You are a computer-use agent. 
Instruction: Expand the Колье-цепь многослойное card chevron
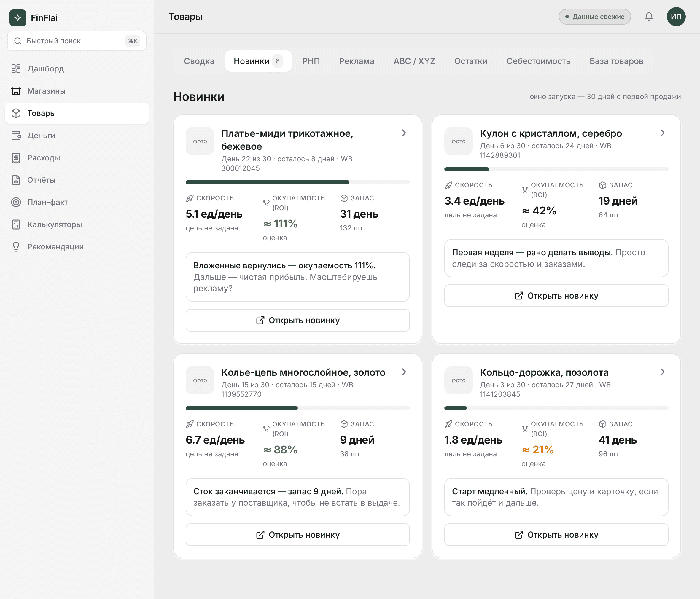(404, 372)
